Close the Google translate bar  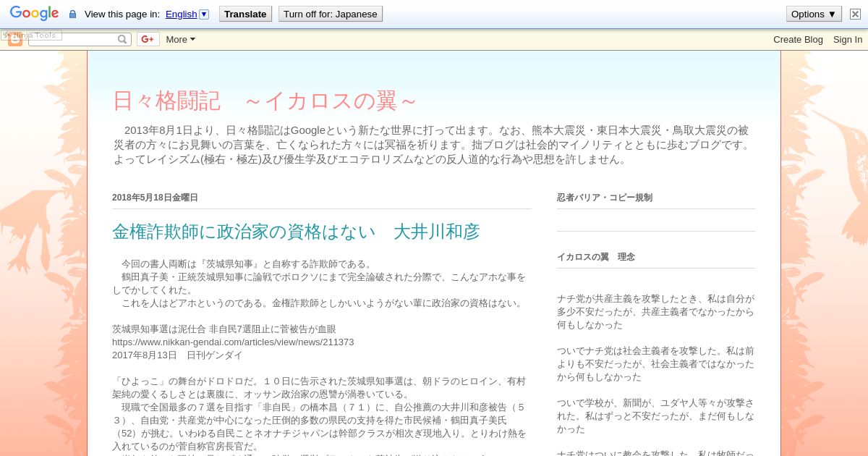855,14
